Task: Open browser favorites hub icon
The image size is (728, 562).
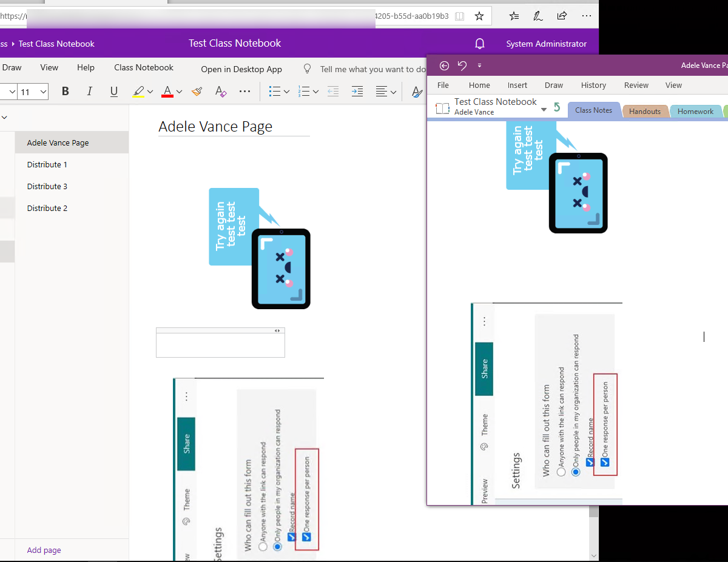Action: 514,16
